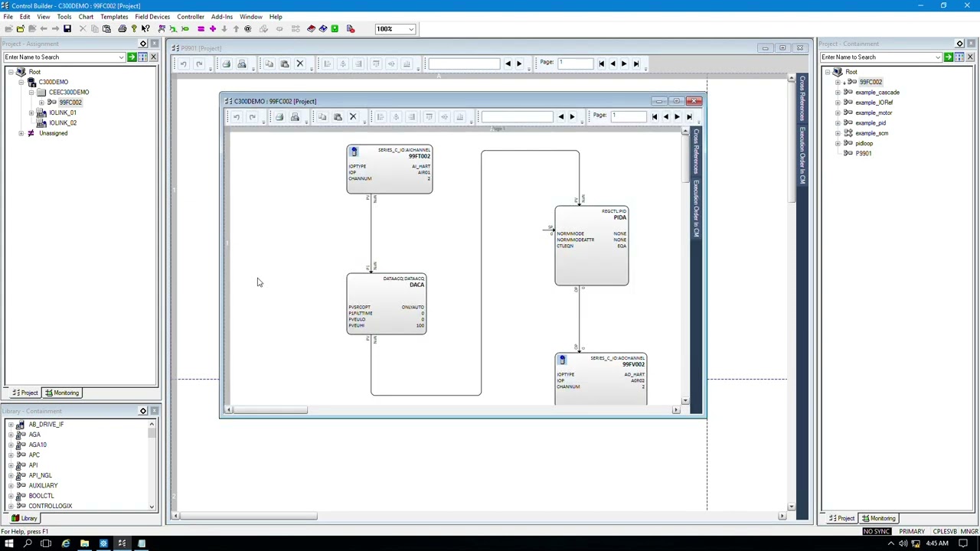Click the magenta plus icon in main toolbar
This screenshot has width=980, height=551.
(213, 29)
